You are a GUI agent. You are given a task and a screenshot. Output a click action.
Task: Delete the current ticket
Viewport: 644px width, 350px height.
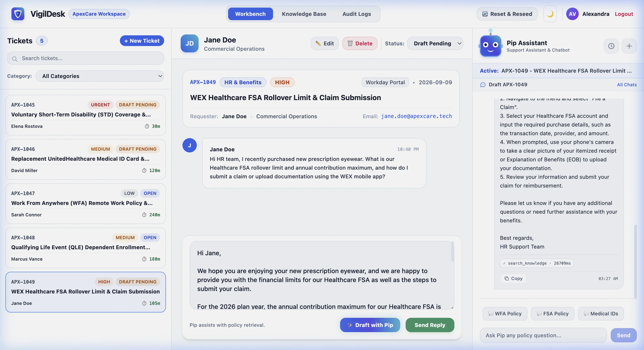[360, 43]
